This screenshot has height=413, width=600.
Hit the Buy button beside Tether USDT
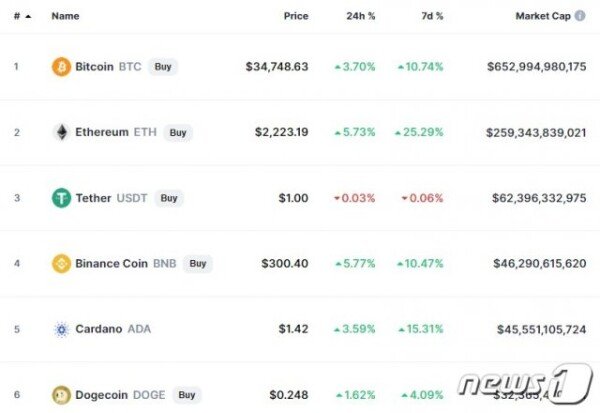(x=169, y=198)
